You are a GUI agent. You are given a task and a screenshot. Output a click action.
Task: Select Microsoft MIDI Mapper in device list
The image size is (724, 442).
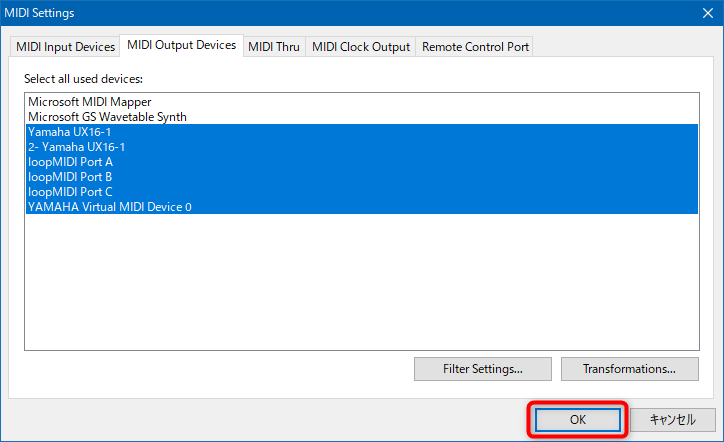pyautogui.click(x=362, y=102)
